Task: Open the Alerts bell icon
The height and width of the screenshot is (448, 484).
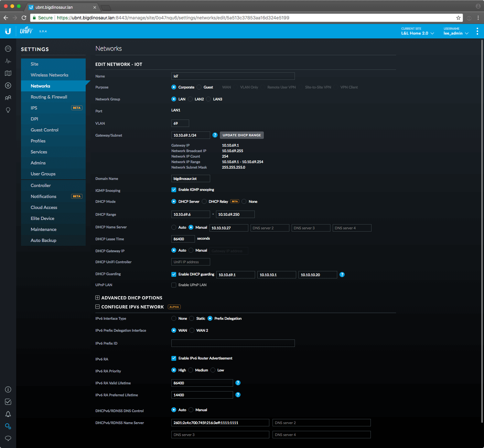Action: [x=8, y=414]
